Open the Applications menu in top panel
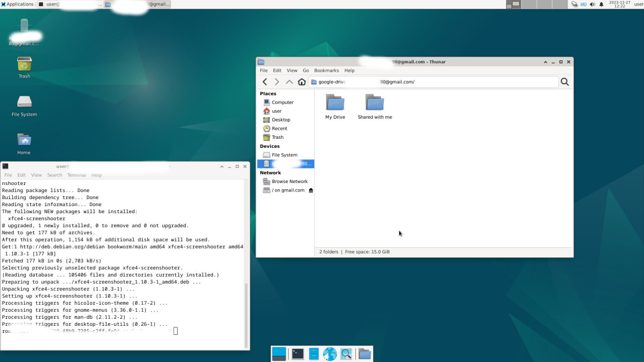Screen dimensions: 644x362 click(18, 4)
